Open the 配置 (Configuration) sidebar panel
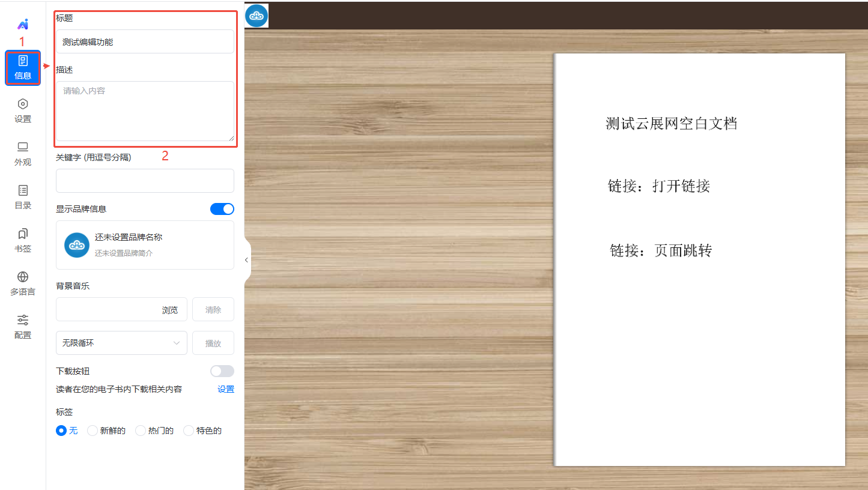868x490 pixels. pos(23,327)
